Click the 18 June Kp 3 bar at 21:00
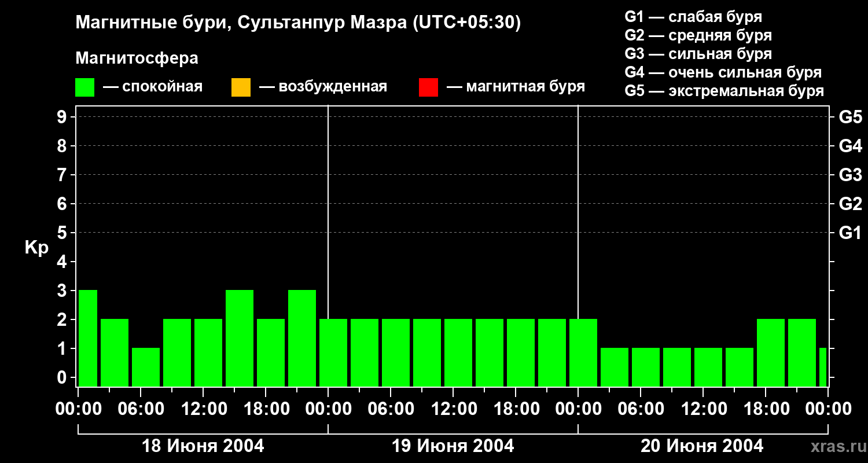Screen dimensions: 868x463 pos(302,339)
